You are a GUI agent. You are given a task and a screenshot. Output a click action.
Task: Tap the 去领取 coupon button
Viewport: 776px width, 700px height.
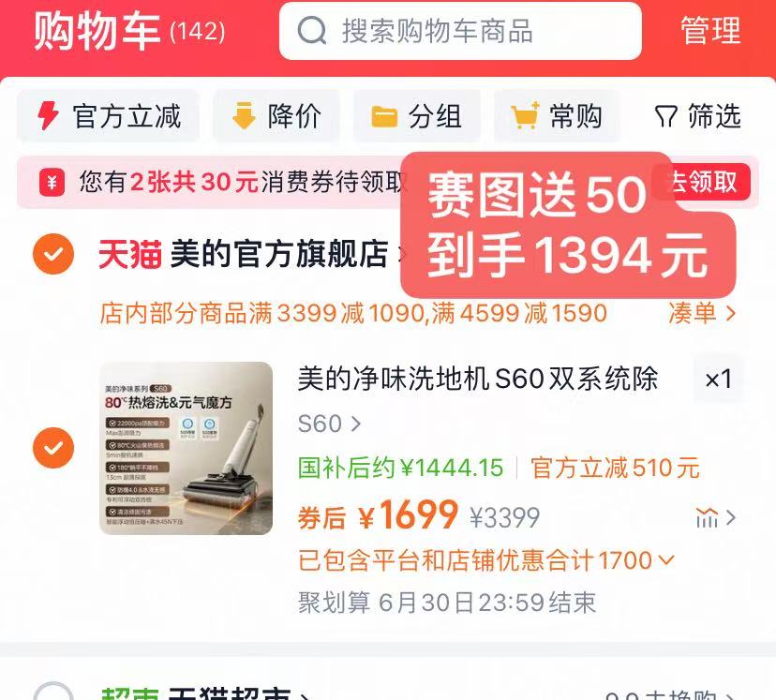pos(705,182)
